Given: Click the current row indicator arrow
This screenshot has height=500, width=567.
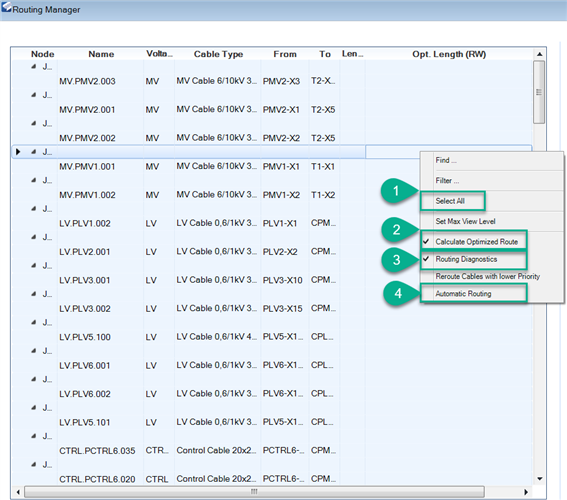Looking at the screenshot, I should (x=18, y=152).
